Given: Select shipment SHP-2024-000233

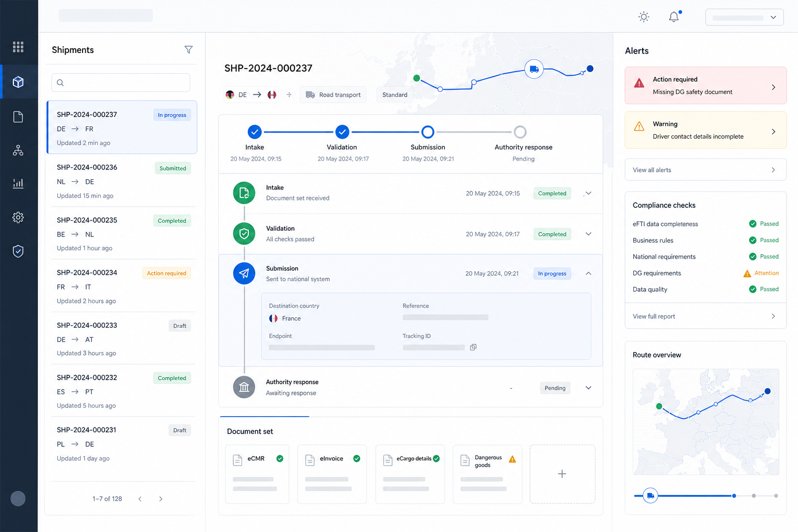Looking at the screenshot, I should (122, 339).
